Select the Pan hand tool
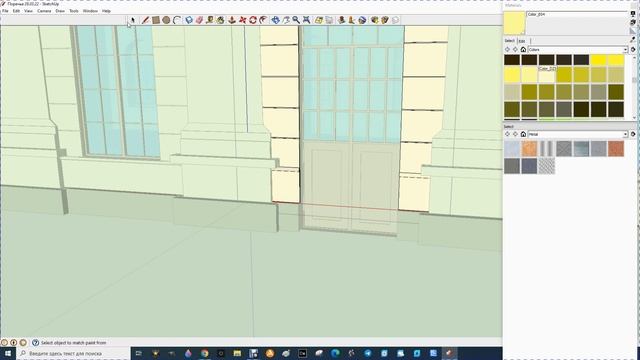Viewport: 640px width, 360px height. pyautogui.click(x=286, y=20)
